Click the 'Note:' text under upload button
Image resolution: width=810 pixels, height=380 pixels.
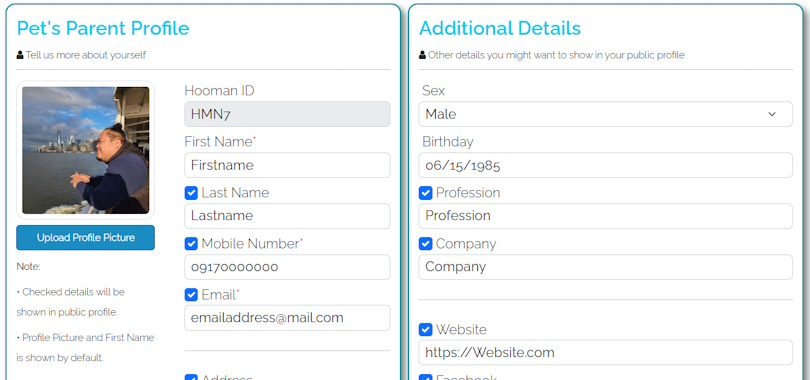[x=28, y=267]
